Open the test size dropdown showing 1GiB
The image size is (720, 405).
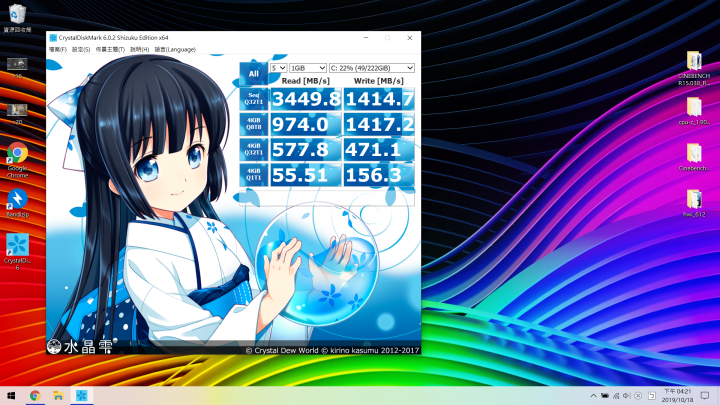308,68
